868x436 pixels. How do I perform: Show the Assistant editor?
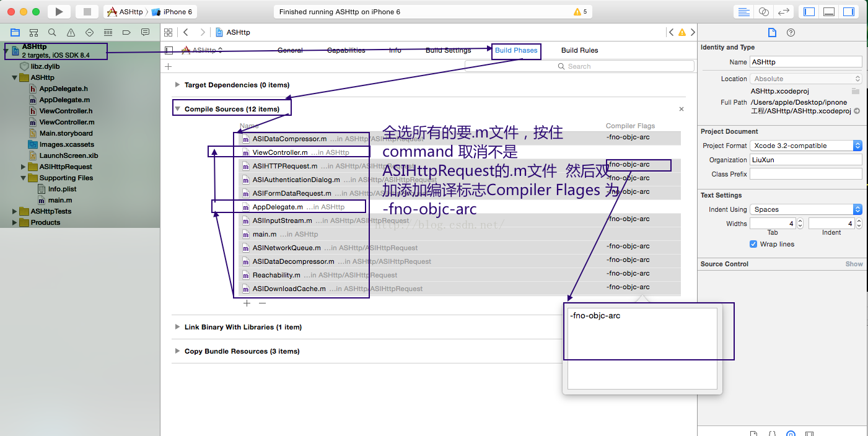[x=764, y=11]
